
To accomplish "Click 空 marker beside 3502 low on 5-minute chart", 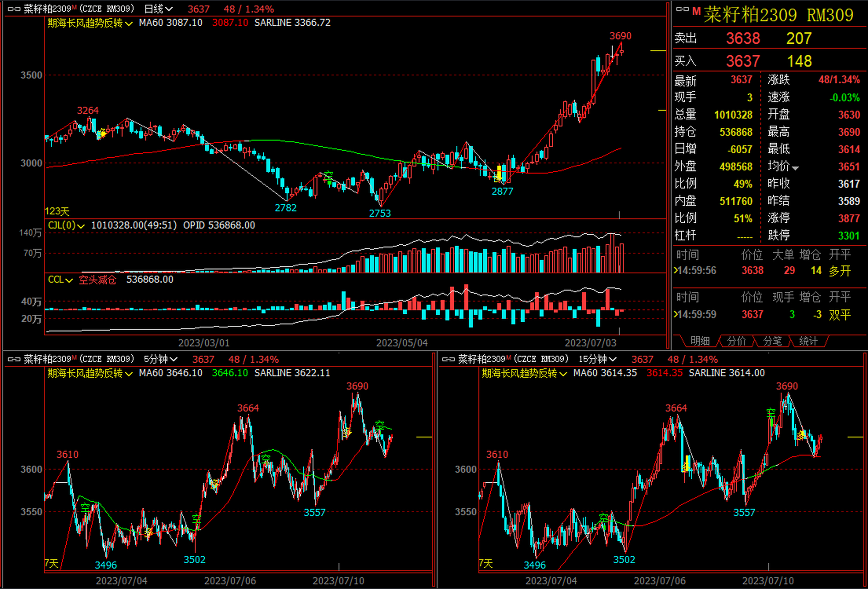I will tap(197, 520).
